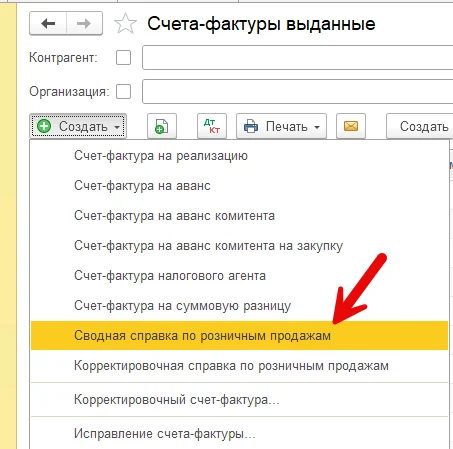453x449 pixels.
Task: Open Корректировочный счет-фактура...
Action: (x=239, y=399)
